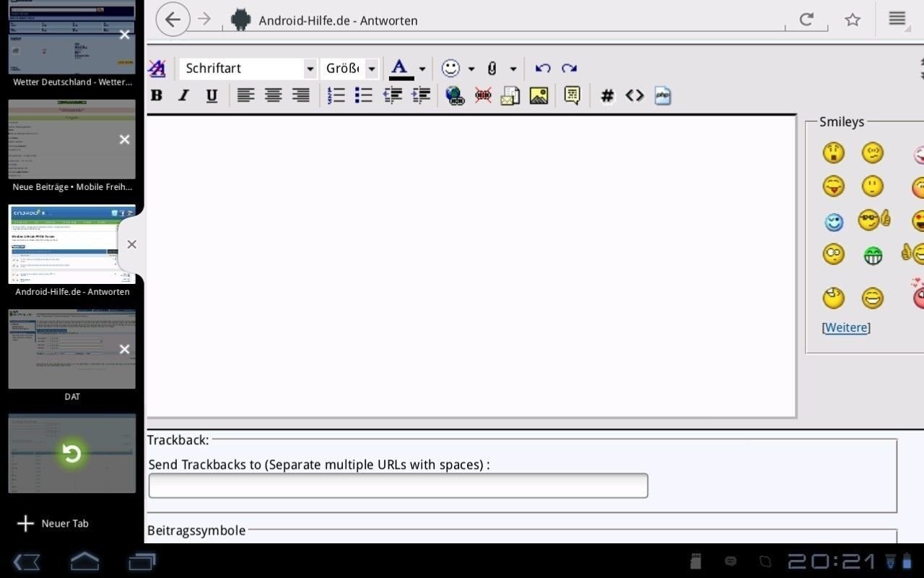Image resolution: width=924 pixels, height=578 pixels.
Task: Insert a bulleted list
Action: click(364, 95)
